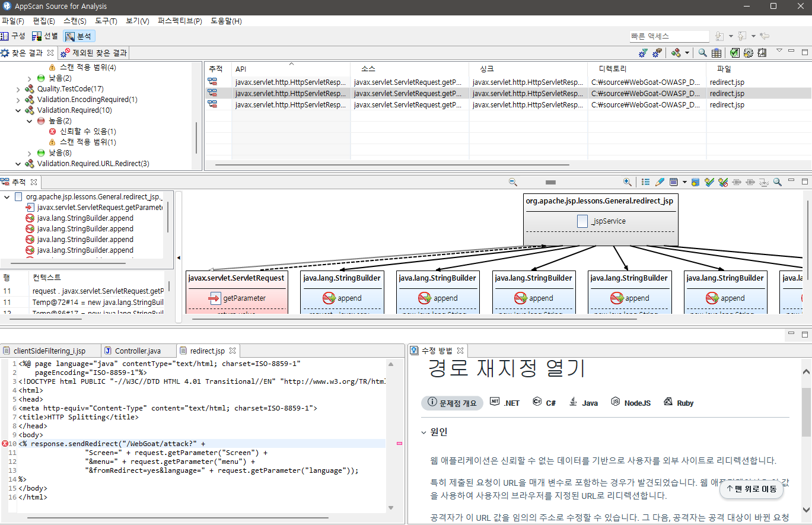Viewport: 812px width, 525px height.
Task: Click the _jspService node in trace graph
Action: coord(600,221)
